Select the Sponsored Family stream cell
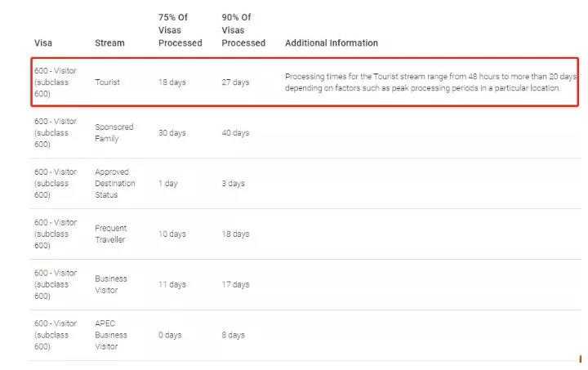 coord(114,133)
